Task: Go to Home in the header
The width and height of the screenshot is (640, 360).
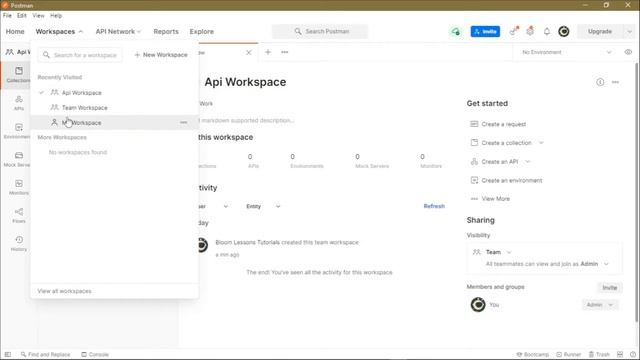Action: click(x=15, y=31)
